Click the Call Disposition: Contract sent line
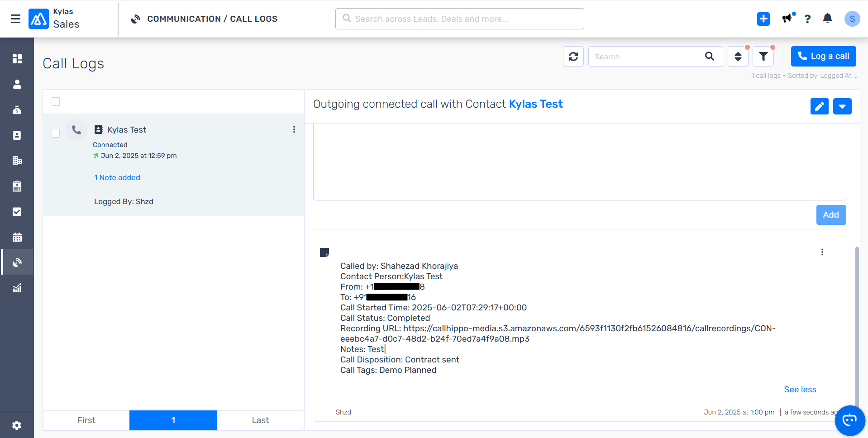868x438 pixels. click(x=400, y=360)
